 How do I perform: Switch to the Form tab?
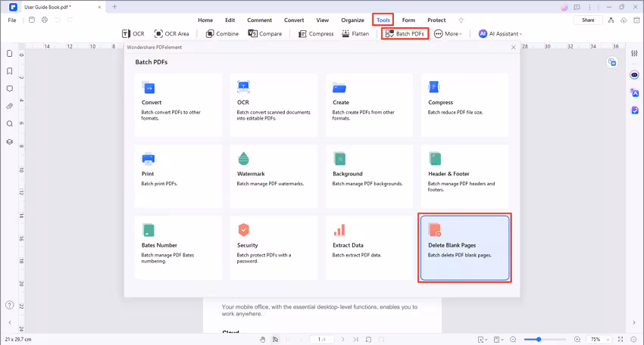408,20
